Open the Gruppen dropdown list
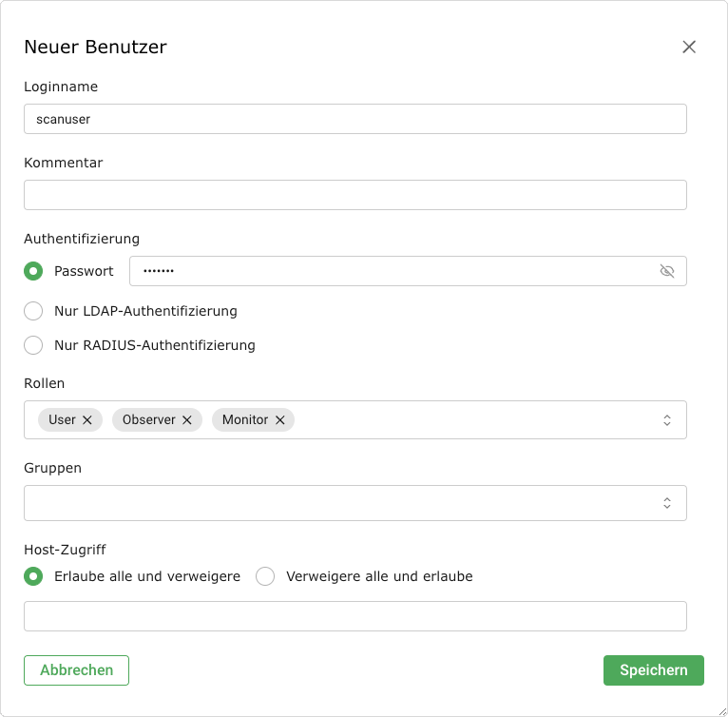This screenshot has height=717, width=728. tap(667, 503)
